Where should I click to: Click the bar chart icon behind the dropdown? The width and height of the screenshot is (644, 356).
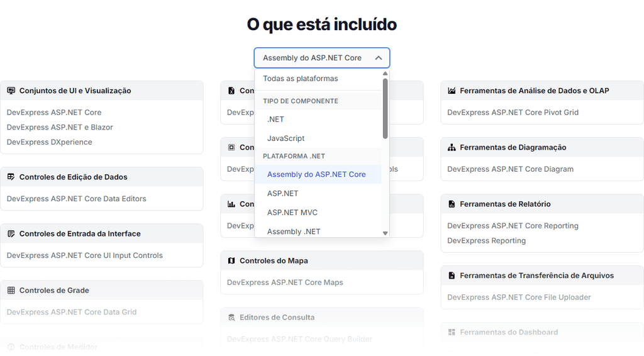[x=231, y=204]
